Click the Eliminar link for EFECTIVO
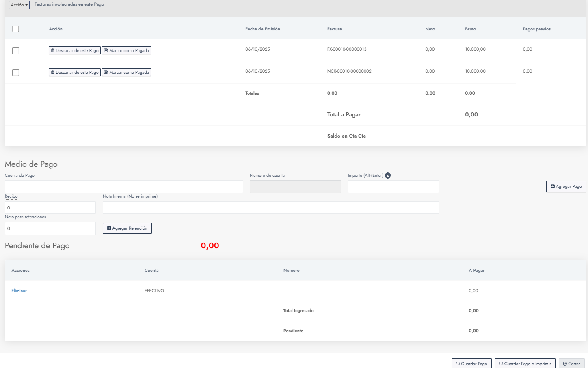The width and height of the screenshot is (588, 368). 19,291
